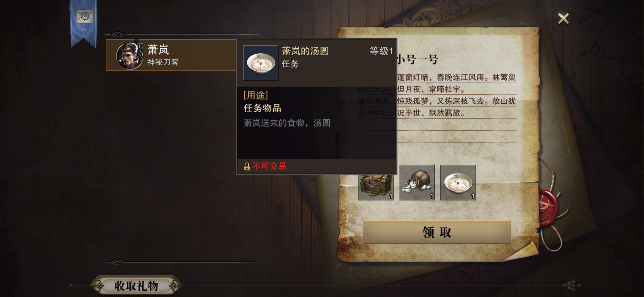Viewport: 644px width, 297px height.
Task: Click the diamond ornament above mail list
Action: point(118,34)
